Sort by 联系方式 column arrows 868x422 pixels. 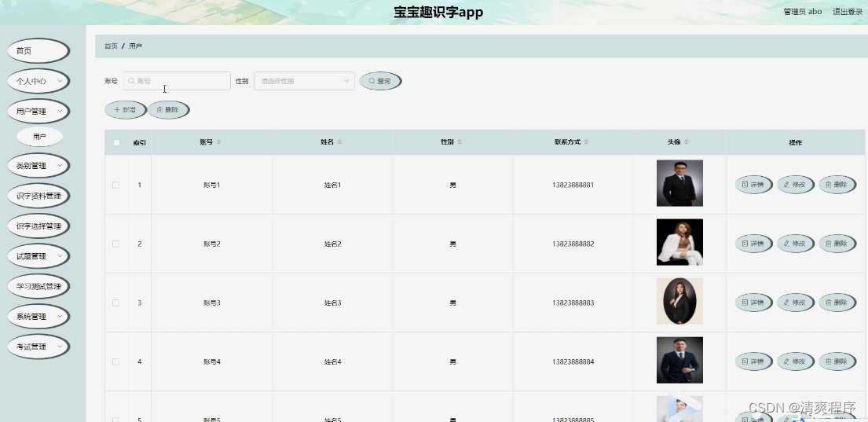(586, 142)
